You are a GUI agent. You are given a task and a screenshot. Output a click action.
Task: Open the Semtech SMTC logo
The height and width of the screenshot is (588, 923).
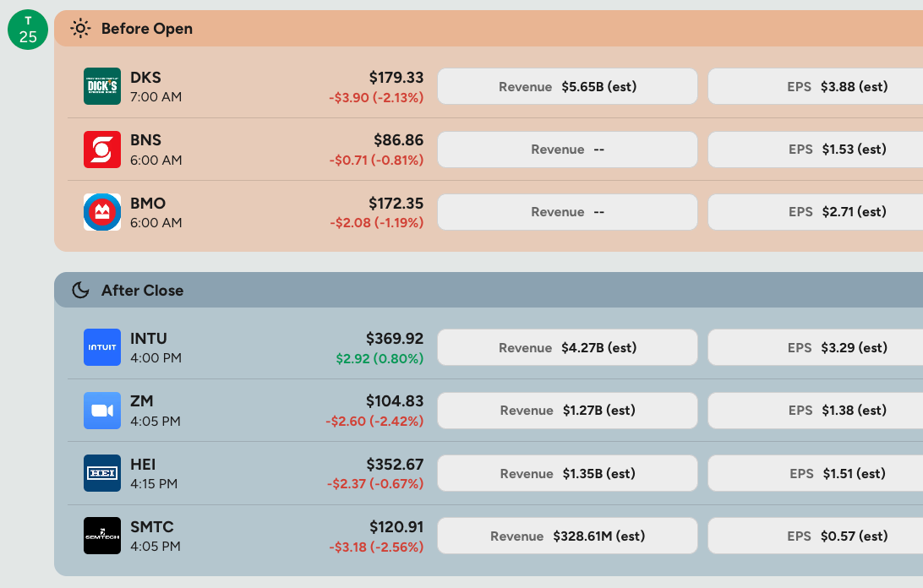(101, 536)
